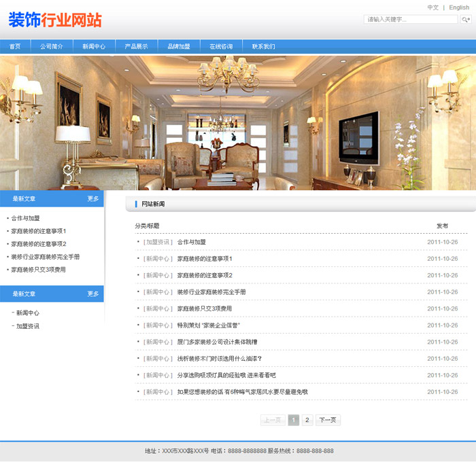
Task: Switch language to 中文
Action: pos(433,7)
